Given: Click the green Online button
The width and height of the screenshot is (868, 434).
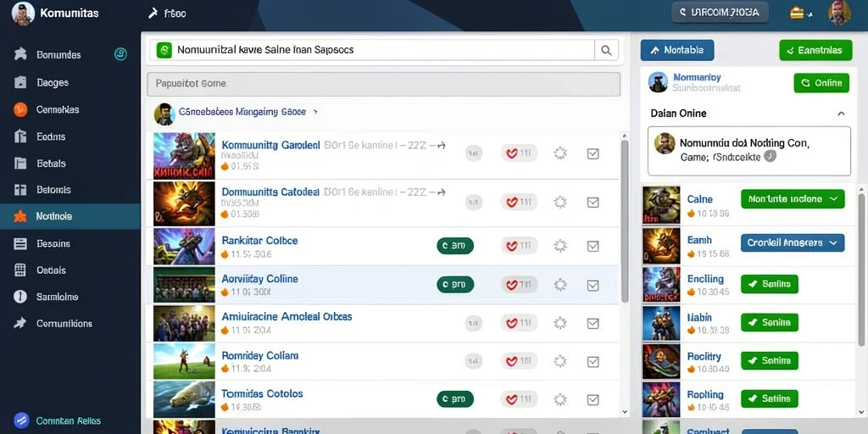Looking at the screenshot, I should [821, 83].
